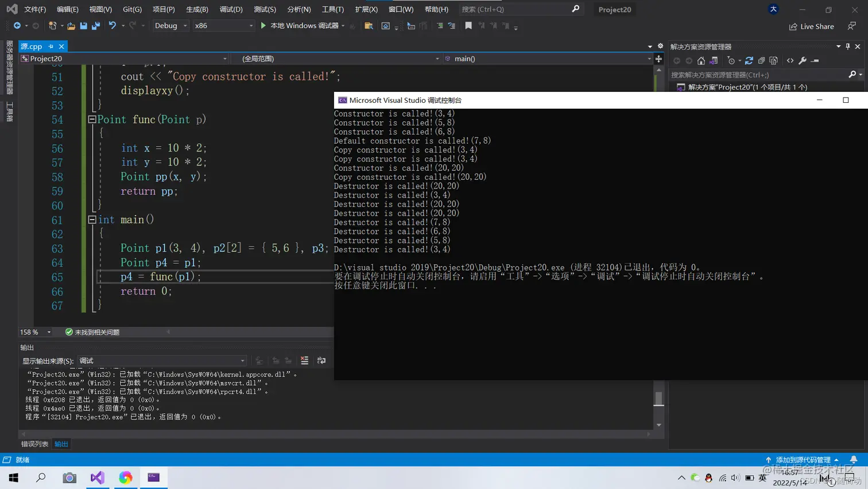
Task: Switch to the 输出 tab at bottom
Action: [61, 444]
